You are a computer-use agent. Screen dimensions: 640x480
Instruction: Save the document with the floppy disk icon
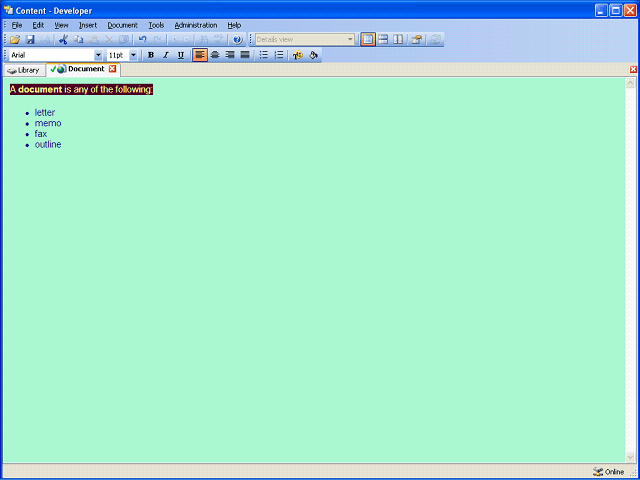(30, 40)
